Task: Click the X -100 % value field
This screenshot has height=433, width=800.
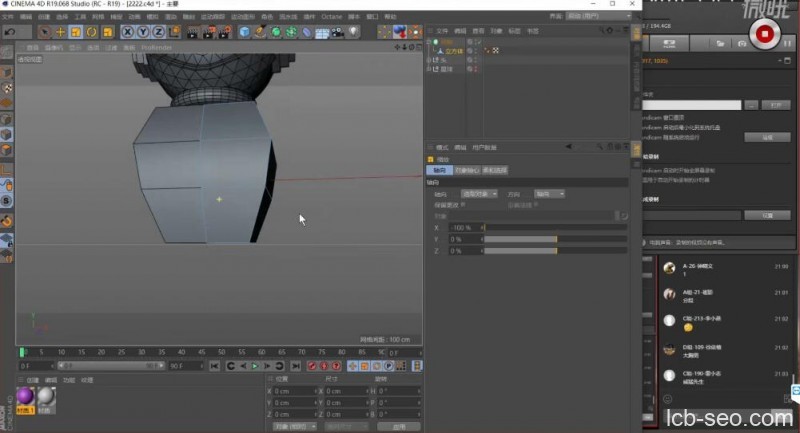Action: point(464,227)
